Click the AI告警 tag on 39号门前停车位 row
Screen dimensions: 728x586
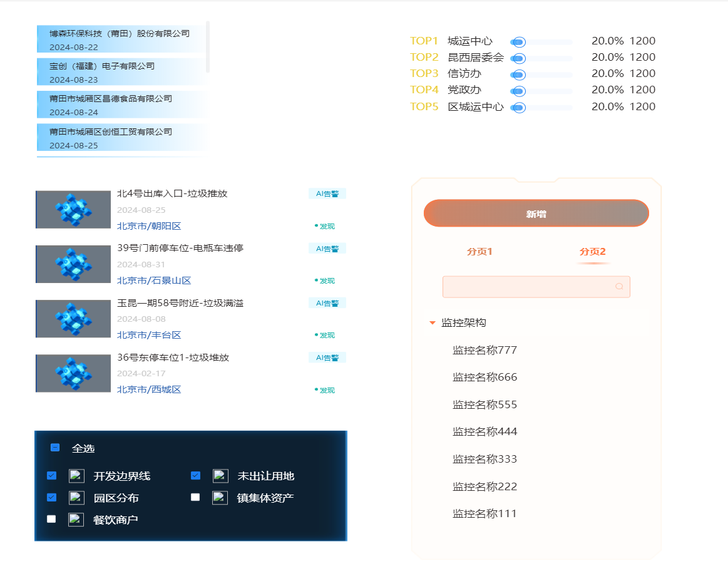click(327, 249)
